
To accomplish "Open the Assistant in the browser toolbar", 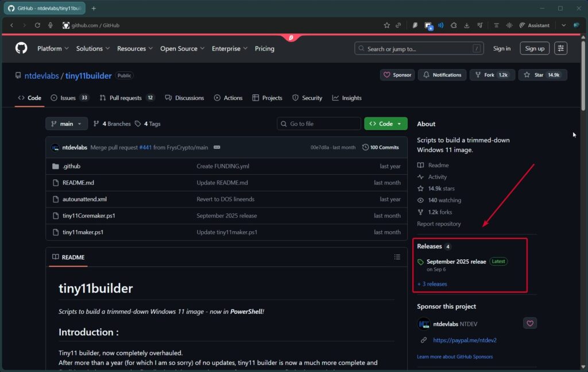I will point(535,25).
